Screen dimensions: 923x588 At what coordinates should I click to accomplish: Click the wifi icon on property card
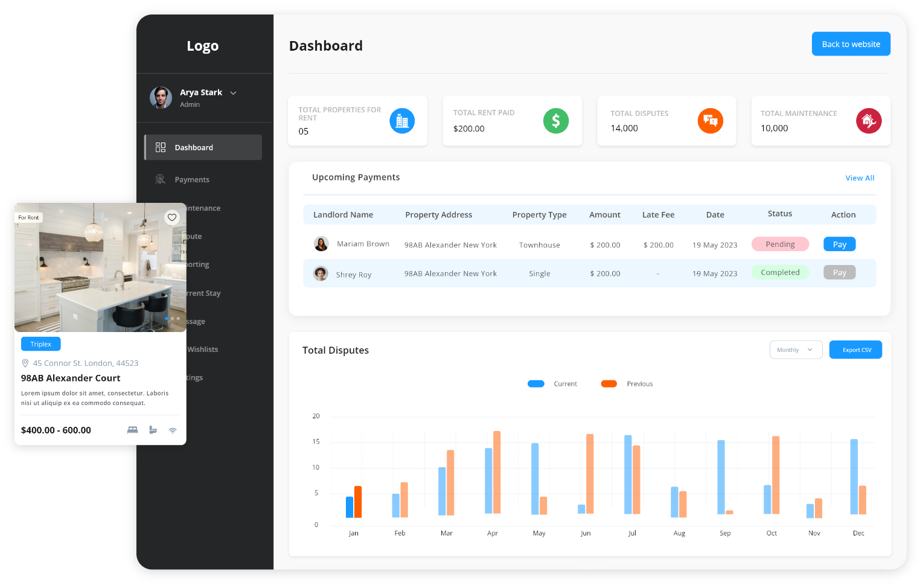(173, 430)
